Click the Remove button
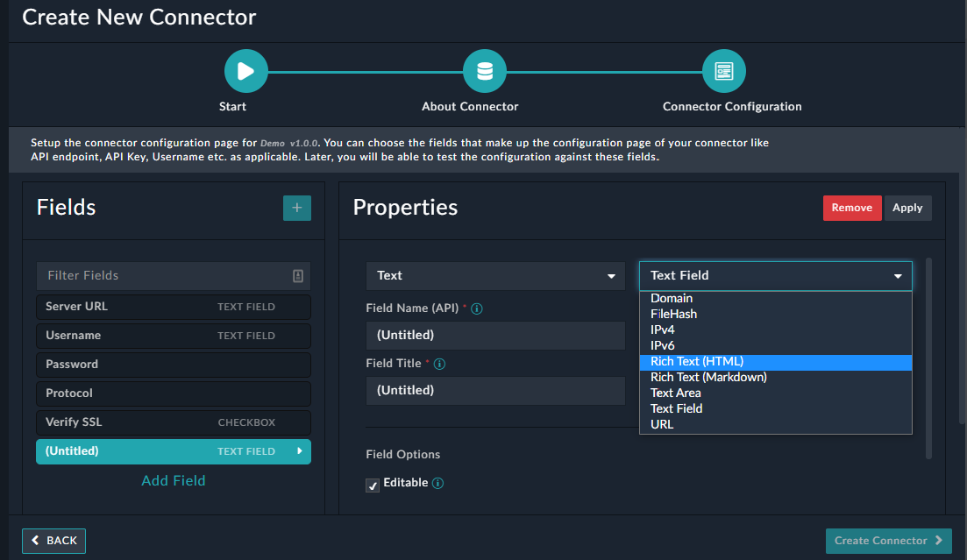 pyautogui.click(x=851, y=208)
